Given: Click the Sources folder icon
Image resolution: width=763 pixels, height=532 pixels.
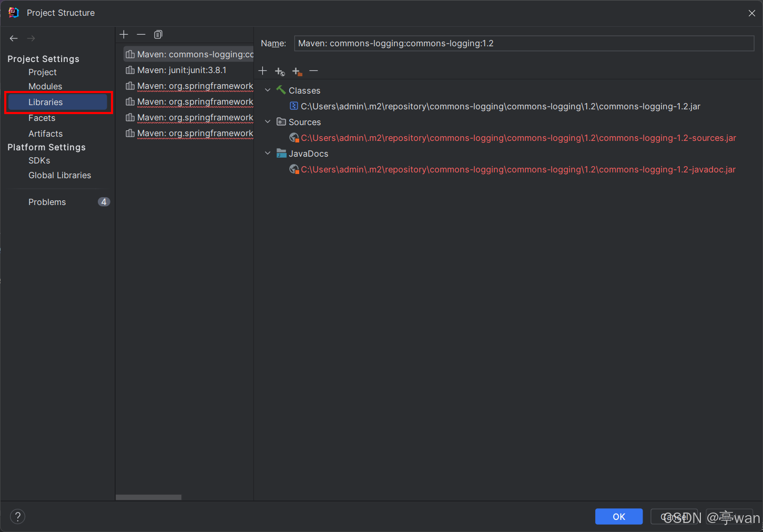Looking at the screenshot, I should [281, 122].
